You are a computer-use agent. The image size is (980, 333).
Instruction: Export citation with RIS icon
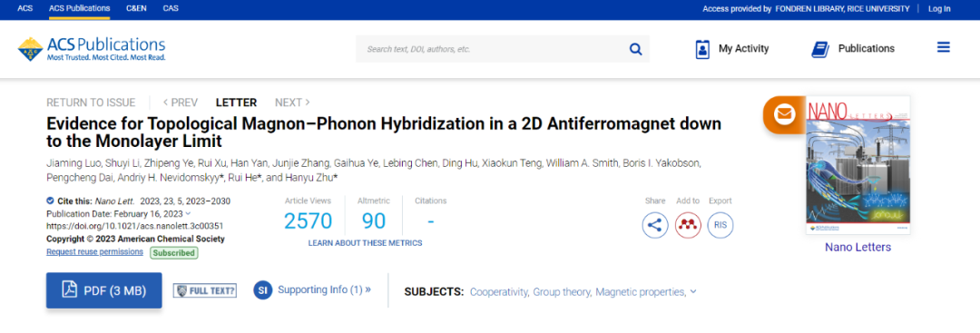point(720,225)
